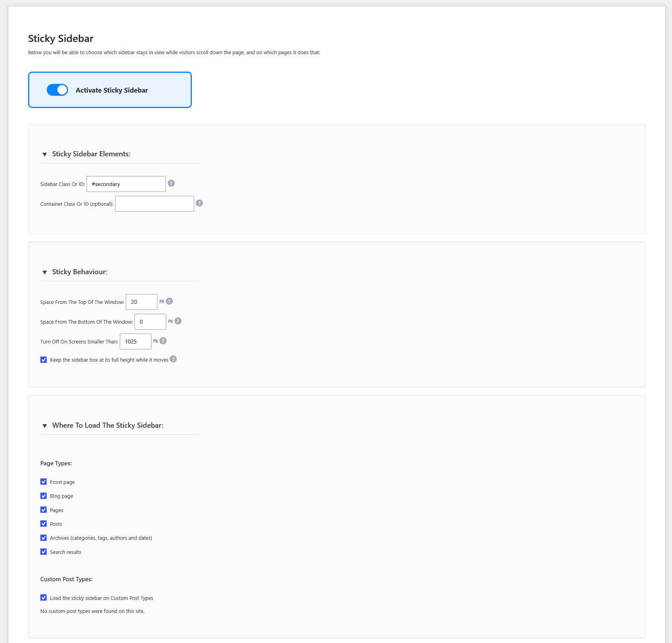Uncheck the Blog page checkbox
This screenshot has height=643, width=672.
(44, 496)
